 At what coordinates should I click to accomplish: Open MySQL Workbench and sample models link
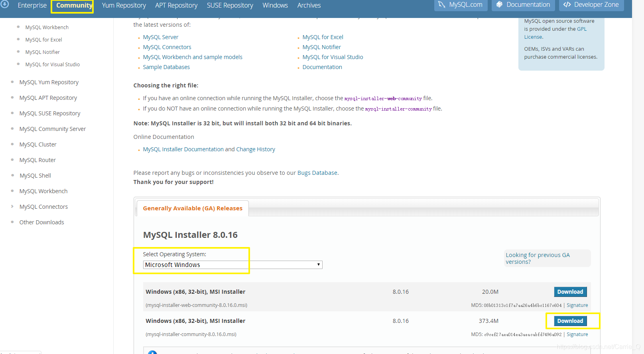(x=193, y=57)
